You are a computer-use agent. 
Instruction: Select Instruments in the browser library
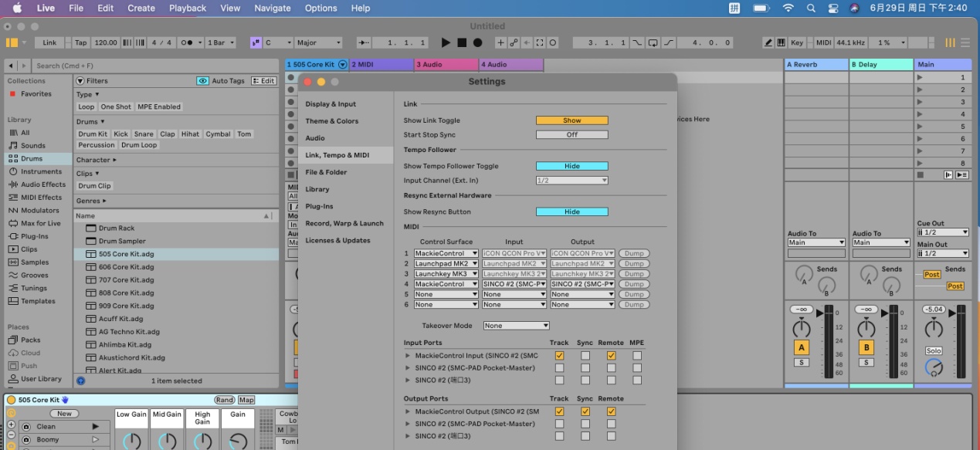pos(41,171)
